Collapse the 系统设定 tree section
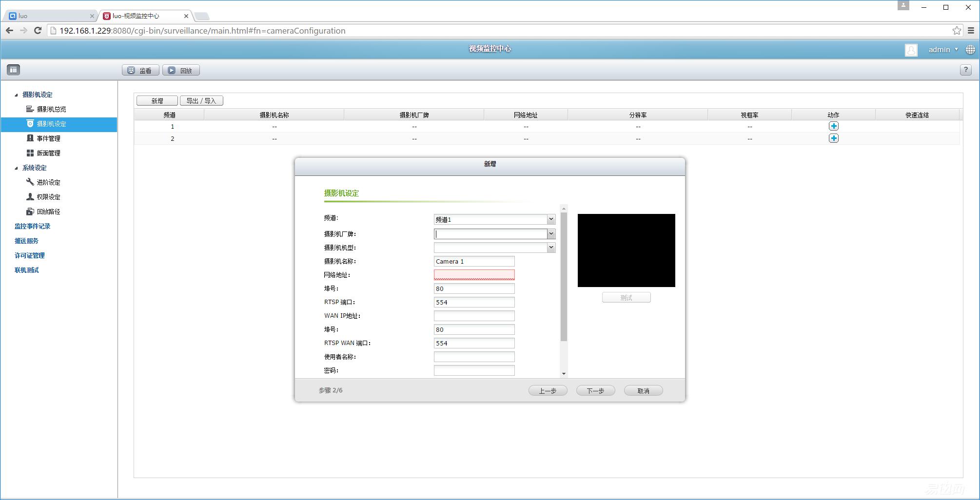This screenshot has height=500, width=980. pos(16,168)
